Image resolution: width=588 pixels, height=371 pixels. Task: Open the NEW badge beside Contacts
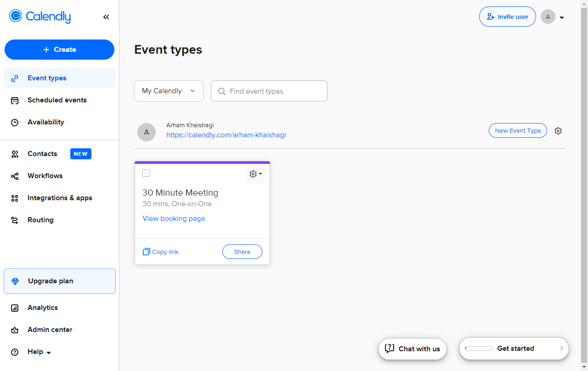click(x=81, y=154)
